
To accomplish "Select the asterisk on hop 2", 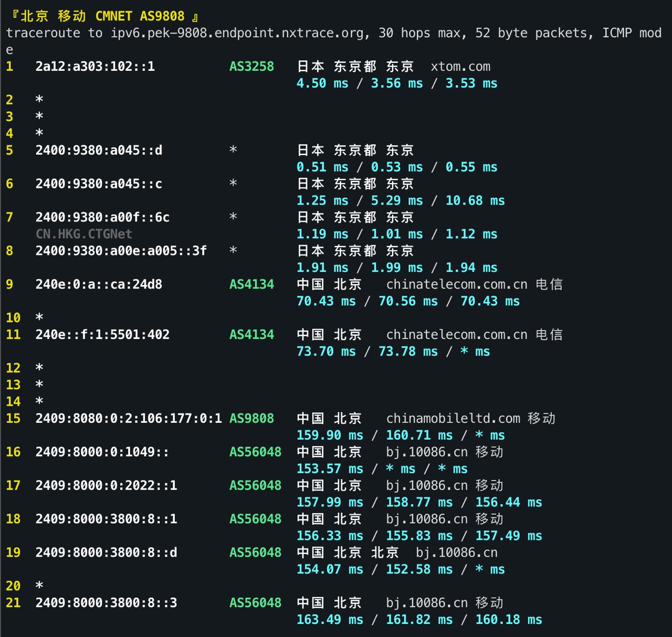I will tap(39, 100).
